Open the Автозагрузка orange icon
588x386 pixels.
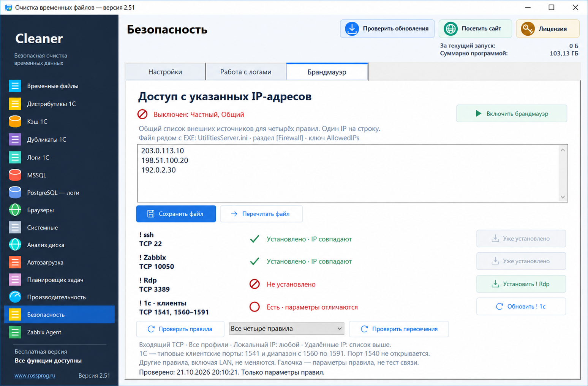15,263
